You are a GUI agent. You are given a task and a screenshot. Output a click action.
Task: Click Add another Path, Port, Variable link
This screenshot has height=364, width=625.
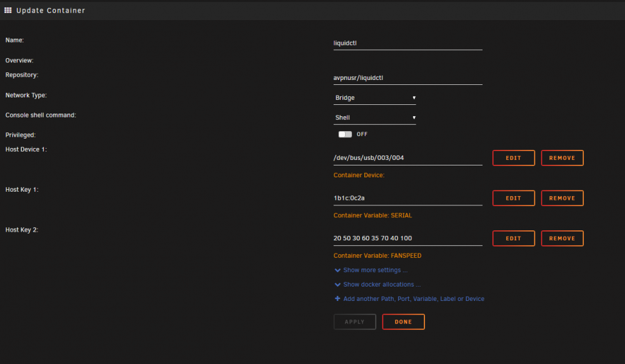tap(414, 298)
